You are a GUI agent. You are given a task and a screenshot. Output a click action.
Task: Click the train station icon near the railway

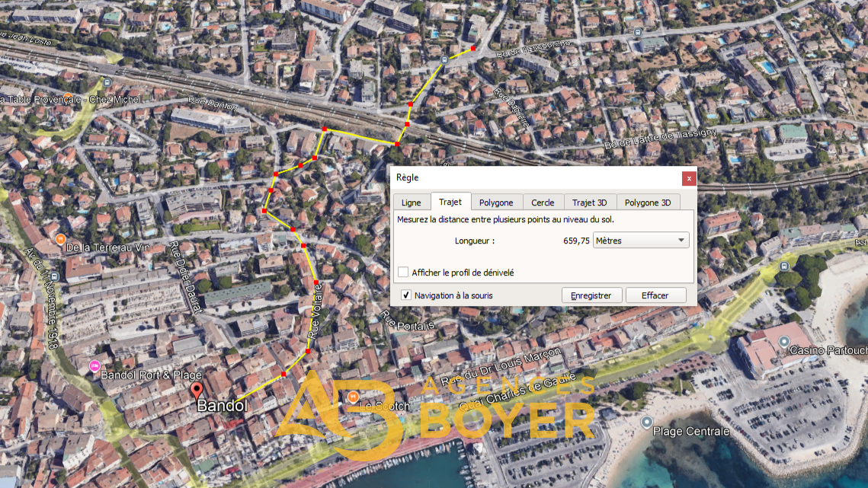pyautogui.click(x=106, y=81)
